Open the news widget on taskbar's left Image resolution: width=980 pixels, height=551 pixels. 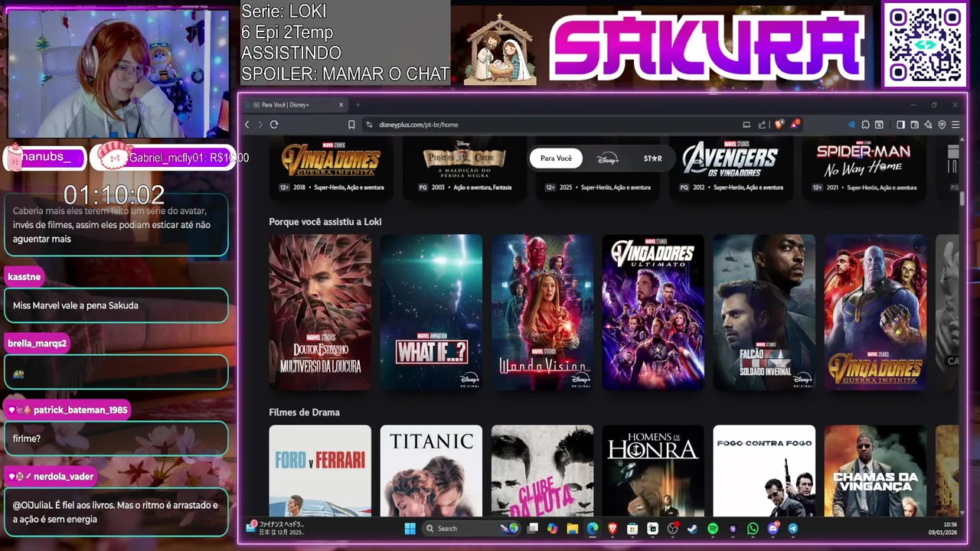276,528
